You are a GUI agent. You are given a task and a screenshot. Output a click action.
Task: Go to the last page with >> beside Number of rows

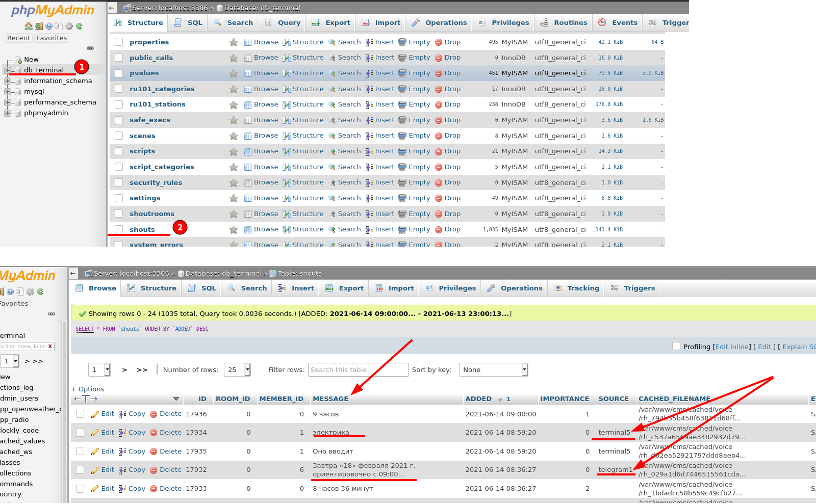click(142, 370)
